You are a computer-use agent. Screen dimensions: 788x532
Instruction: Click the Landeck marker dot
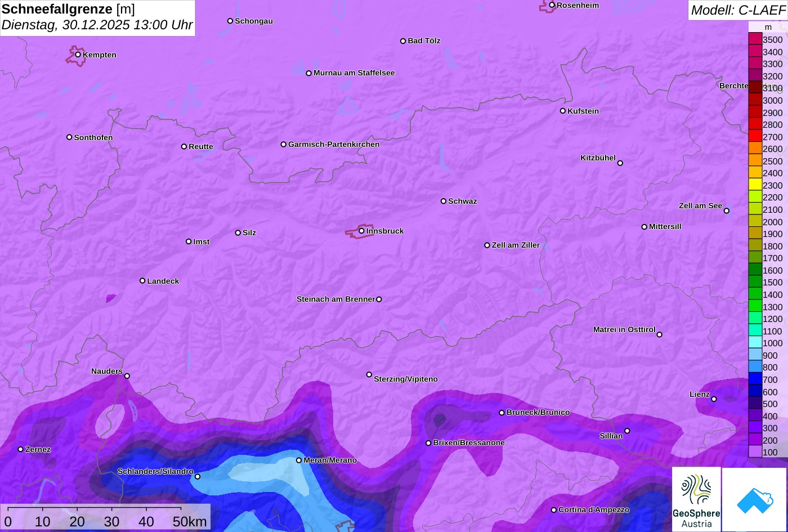point(142,280)
